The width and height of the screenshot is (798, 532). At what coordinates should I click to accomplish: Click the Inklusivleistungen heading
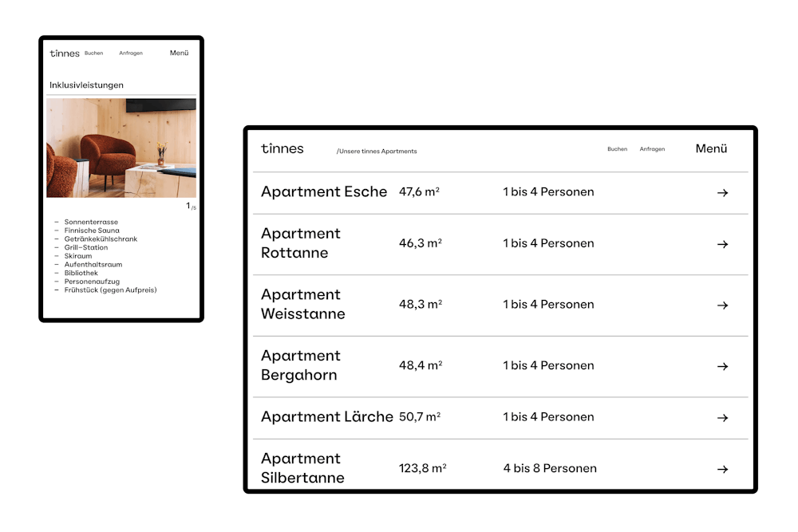pos(86,85)
